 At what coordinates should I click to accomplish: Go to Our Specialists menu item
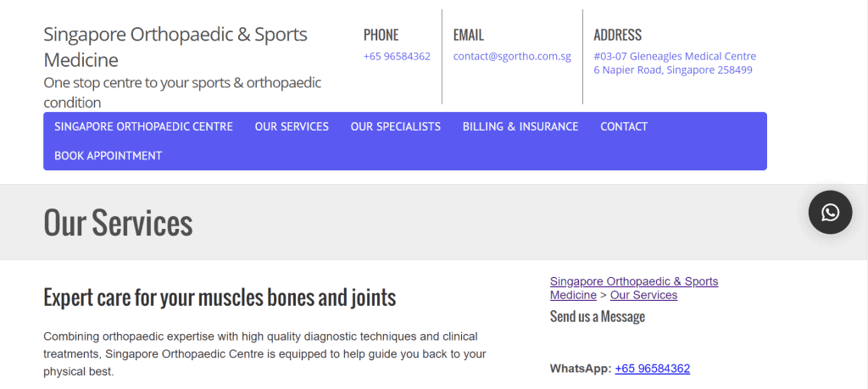tap(395, 127)
